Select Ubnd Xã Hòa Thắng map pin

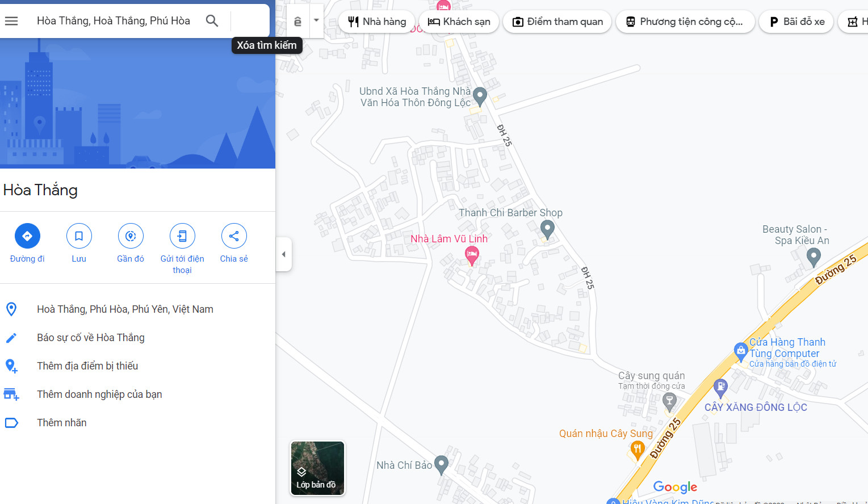pyautogui.click(x=480, y=96)
